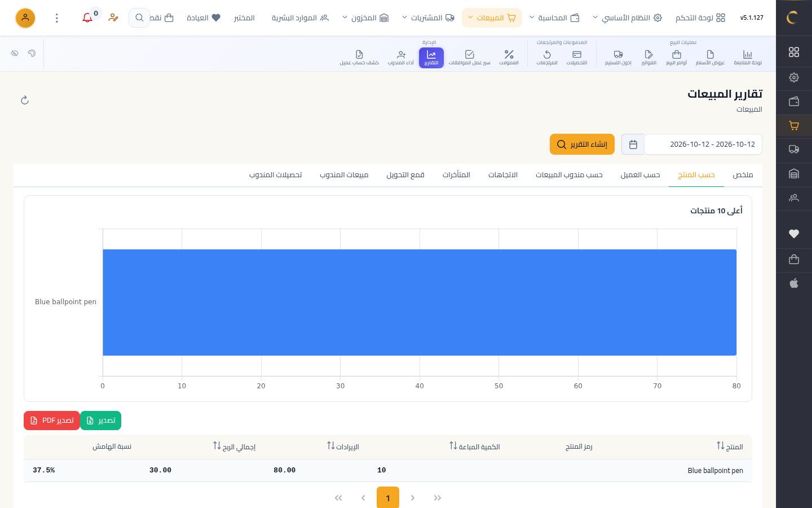Switch to the ملخص summary tab
The image size is (812, 508).
coord(743,175)
